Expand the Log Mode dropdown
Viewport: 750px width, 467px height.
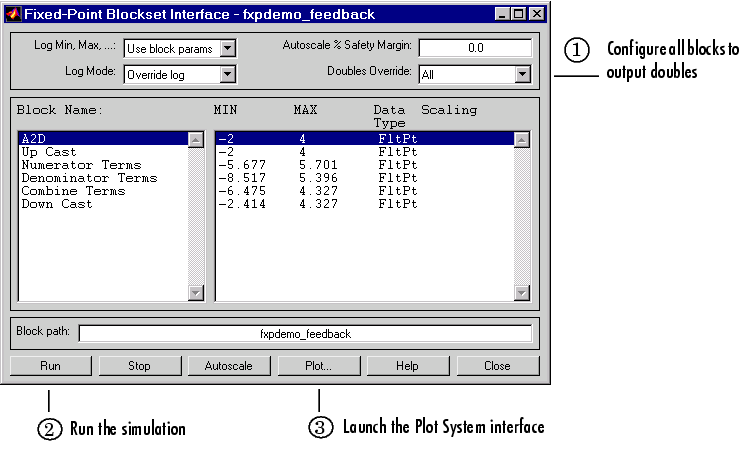227,73
